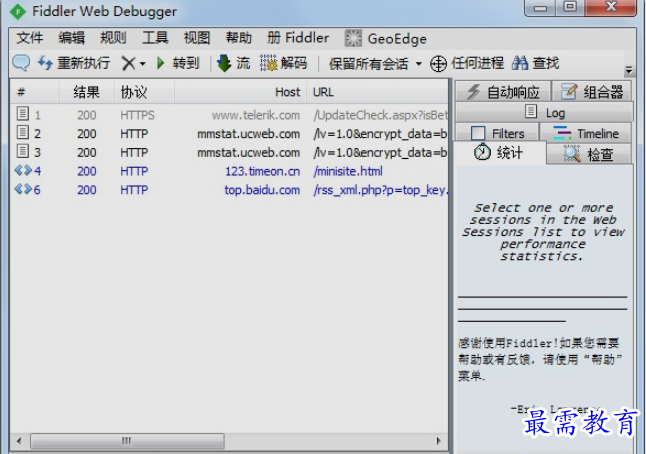Switch to the Filters tab
Viewport: 646px width, 454px height.
497,133
